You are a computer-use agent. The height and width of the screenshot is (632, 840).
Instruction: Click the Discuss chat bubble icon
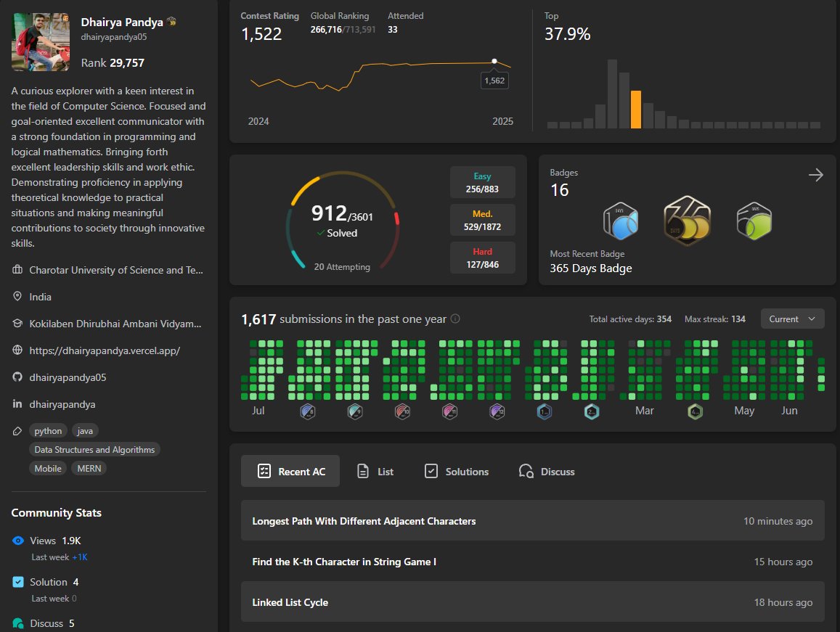pos(18,623)
